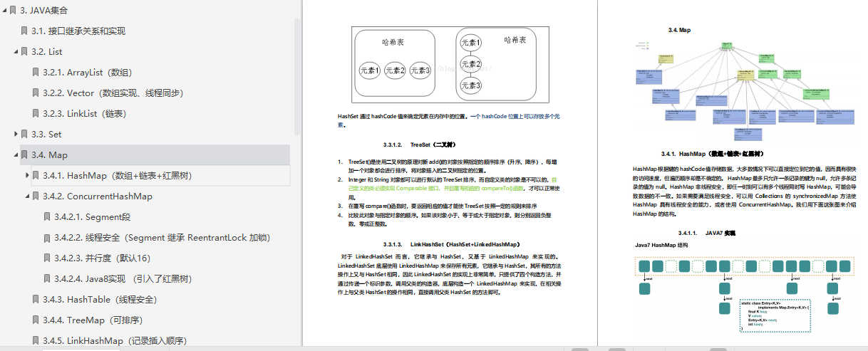Image resolution: width=868 pixels, height=351 pixels.
Task: Click the bookmark icon for 3.4.1. HashMap
Action: [x=36, y=175]
